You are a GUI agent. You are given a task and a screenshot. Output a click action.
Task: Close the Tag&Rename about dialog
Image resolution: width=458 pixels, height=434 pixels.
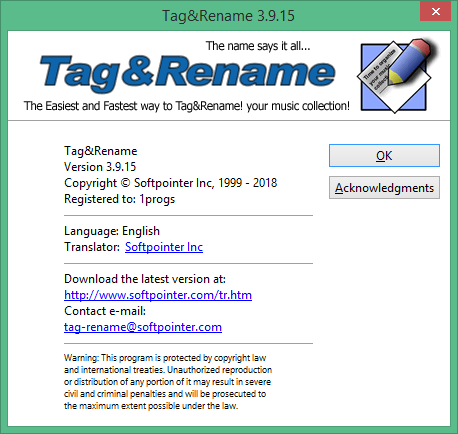pyautogui.click(x=435, y=12)
